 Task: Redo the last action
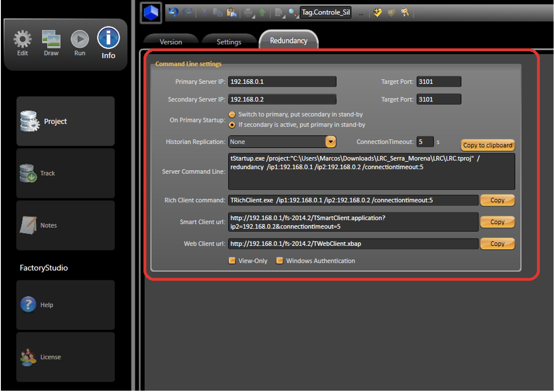click(x=188, y=12)
